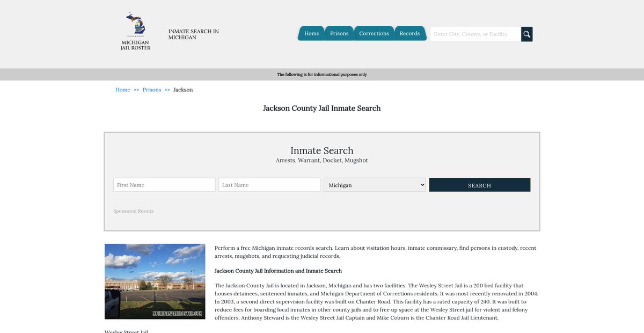This screenshot has height=333, width=644.
Task: Click the Arrests, Warrant, Docket, Mugshot subtitle
Action: (x=322, y=161)
